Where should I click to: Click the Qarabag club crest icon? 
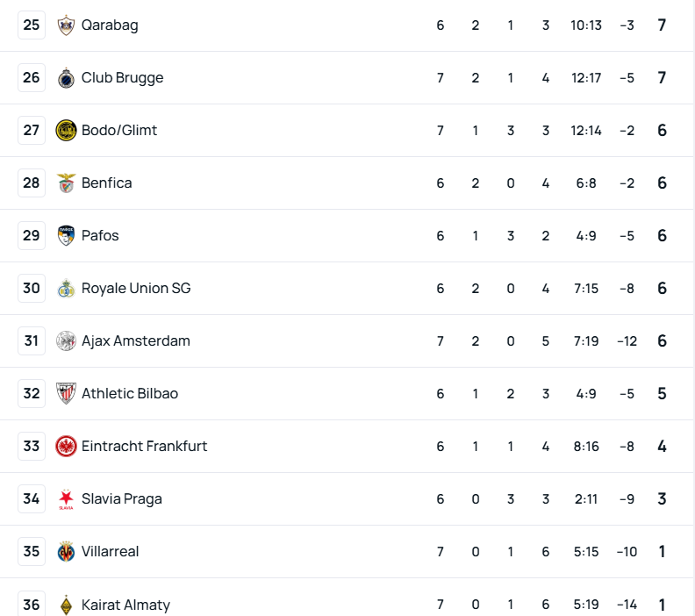66,25
